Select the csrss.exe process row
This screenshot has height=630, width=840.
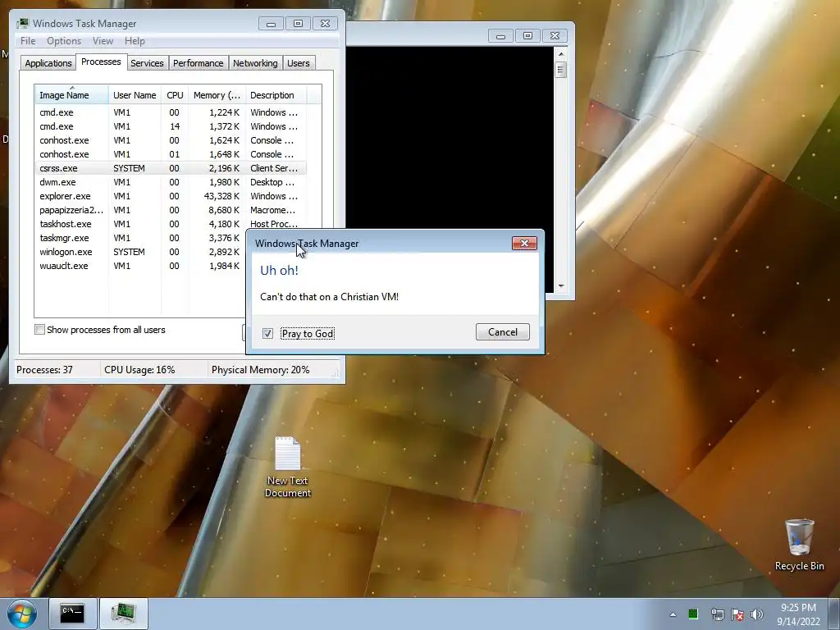[x=171, y=168]
